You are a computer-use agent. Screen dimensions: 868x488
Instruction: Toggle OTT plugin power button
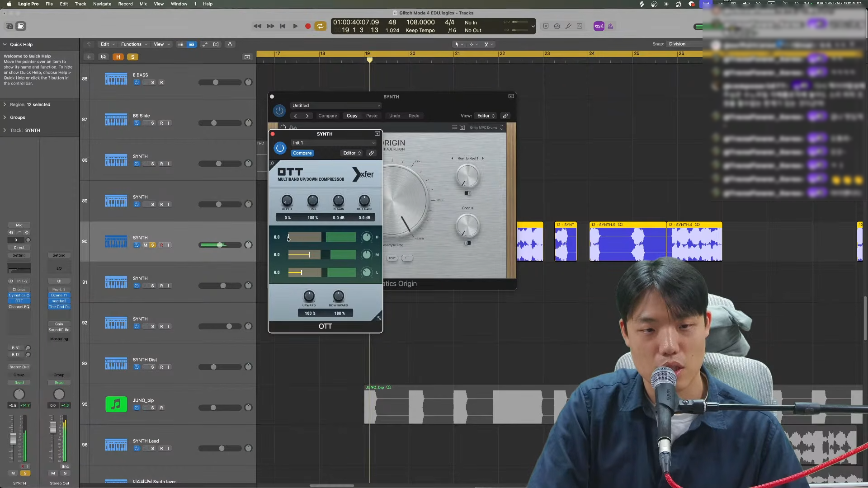coord(280,148)
